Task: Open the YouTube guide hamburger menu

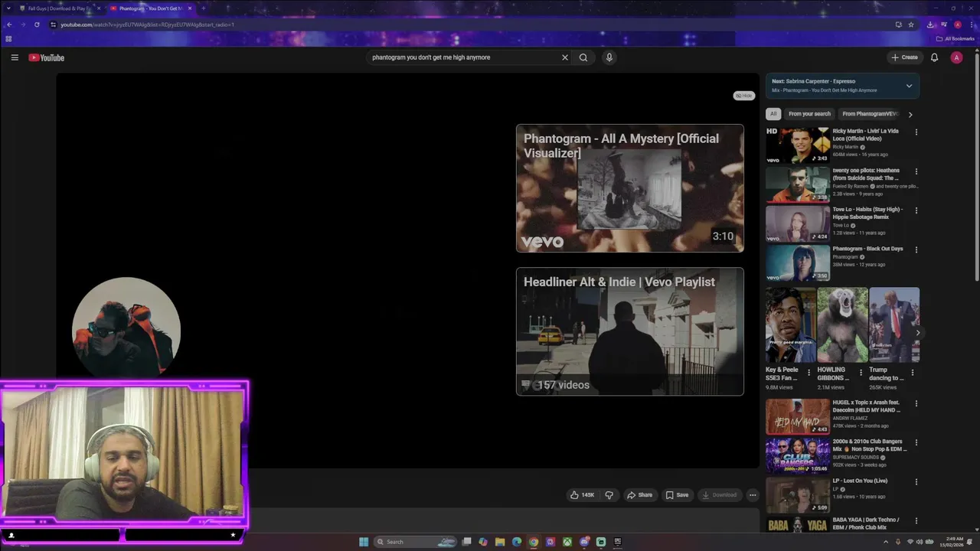Action: point(15,57)
